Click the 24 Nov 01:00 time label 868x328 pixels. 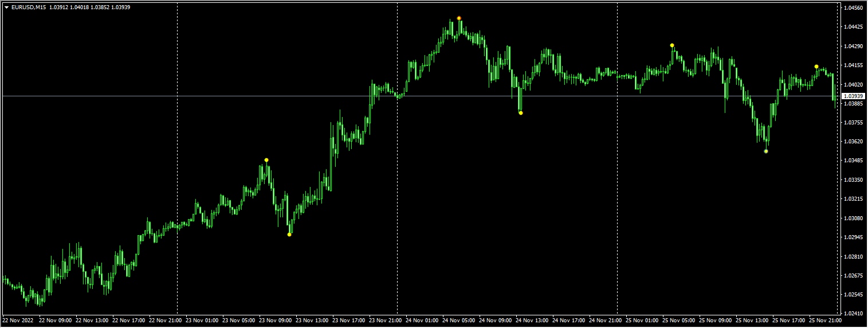coord(422,321)
